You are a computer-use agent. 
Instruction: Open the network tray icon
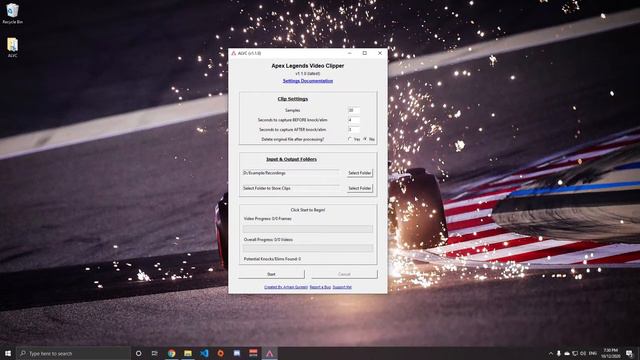click(575, 353)
